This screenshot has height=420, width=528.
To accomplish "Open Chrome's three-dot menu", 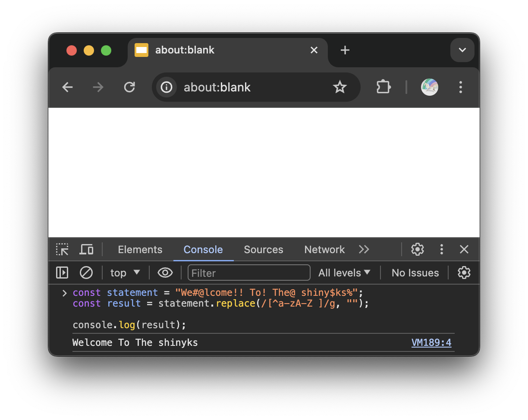I will (x=461, y=88).
